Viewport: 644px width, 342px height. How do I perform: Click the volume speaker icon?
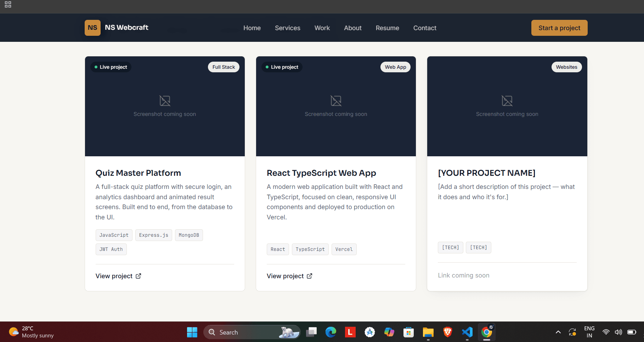(x=618, y=332)
